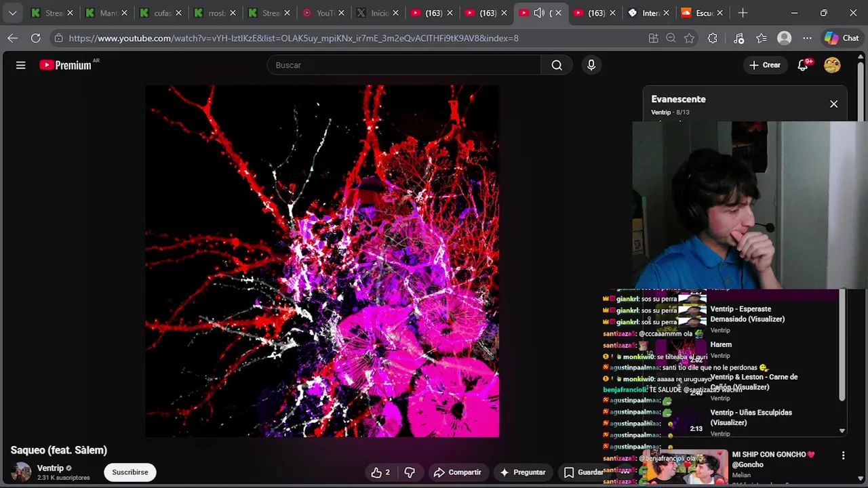Image resolution: width=868 pixels, height=488 pixels.
Task: Open browser extensions puzzle icon
Action: [712, 38]
